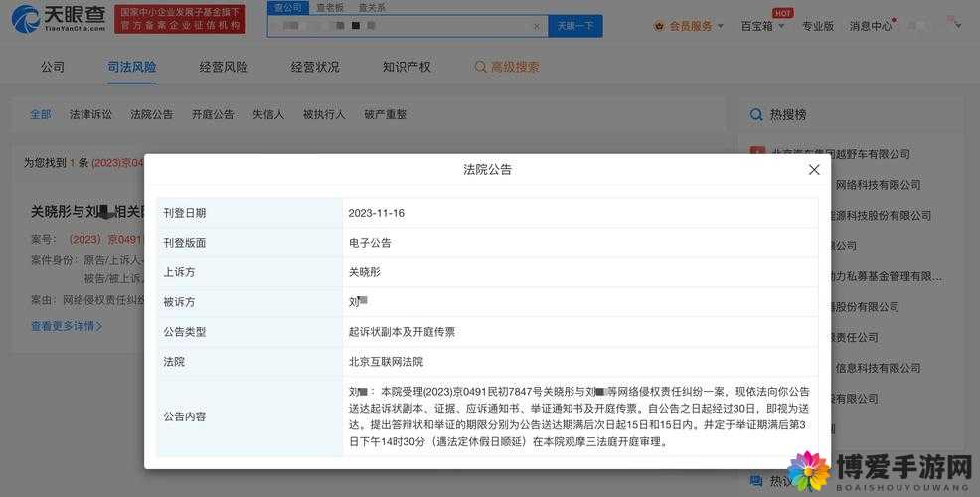Open the 专业版 link

pos(818,26)
